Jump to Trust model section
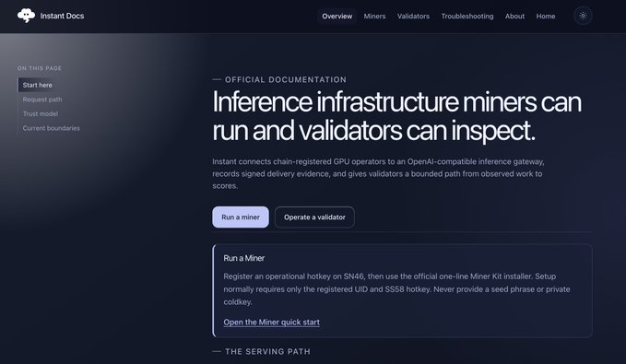Image resolution: width=626 pixels, height=364 pixels. click(x=41, y=113)
